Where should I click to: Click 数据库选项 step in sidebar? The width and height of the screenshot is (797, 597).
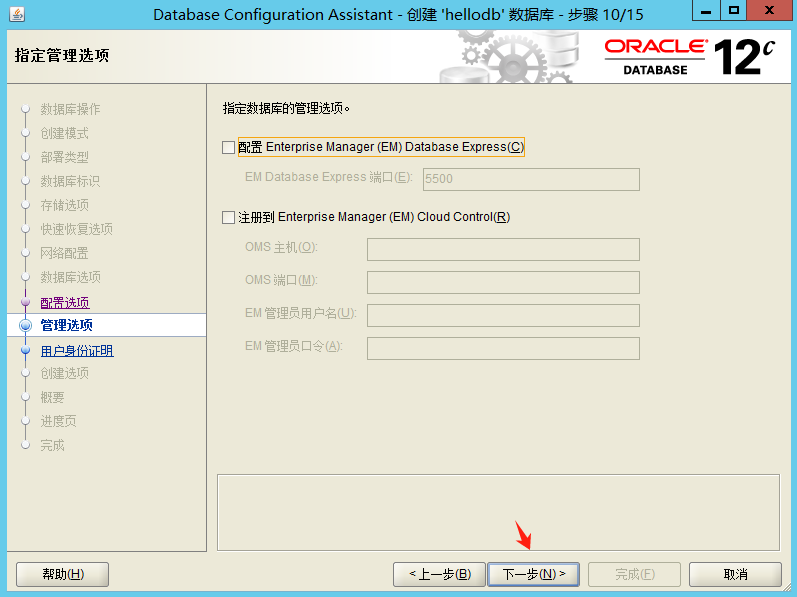click(70, 277)
